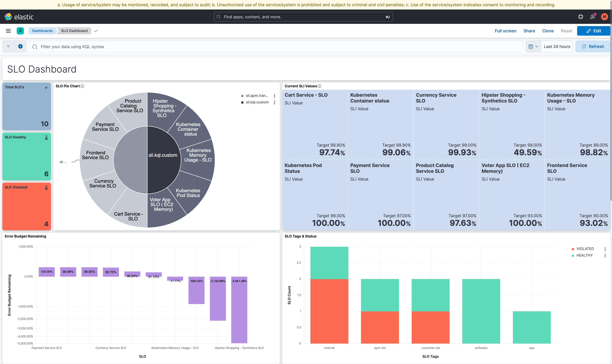Clone the dashboard
Screen dimensions: 612x364
548,31
